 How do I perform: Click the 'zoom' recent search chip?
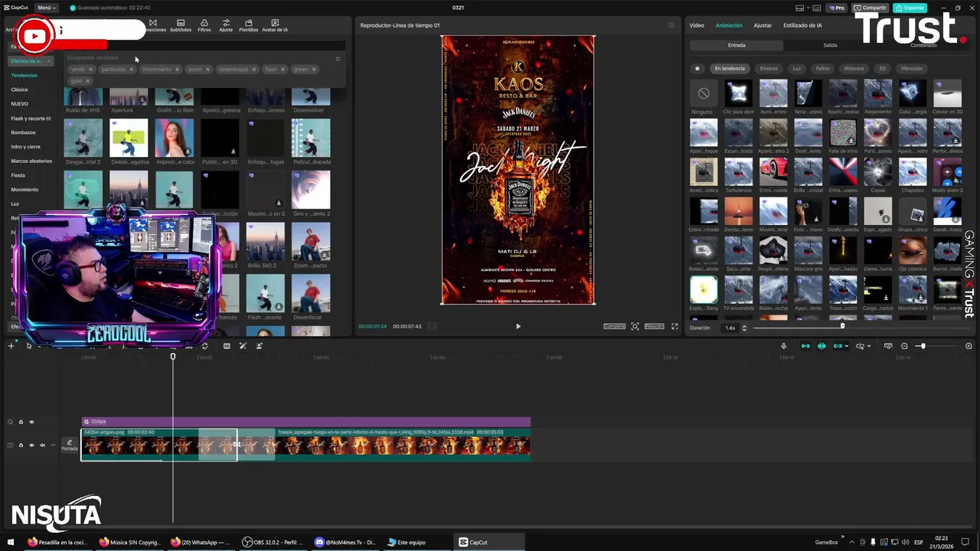[195, 69]
